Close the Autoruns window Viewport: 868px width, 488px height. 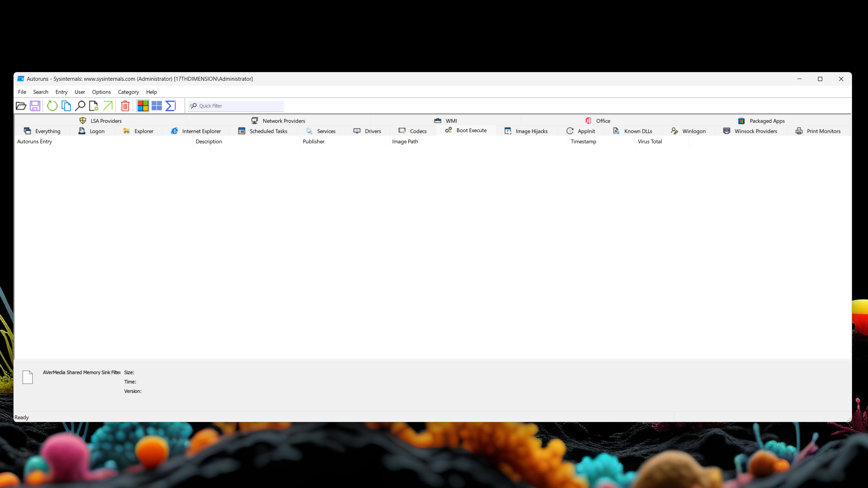point(841,79)
